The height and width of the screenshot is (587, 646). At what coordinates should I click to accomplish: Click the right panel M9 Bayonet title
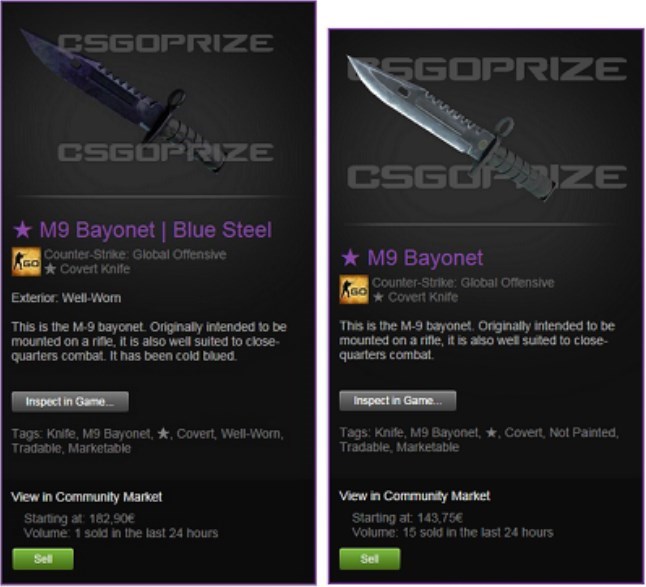pos(425,257)
